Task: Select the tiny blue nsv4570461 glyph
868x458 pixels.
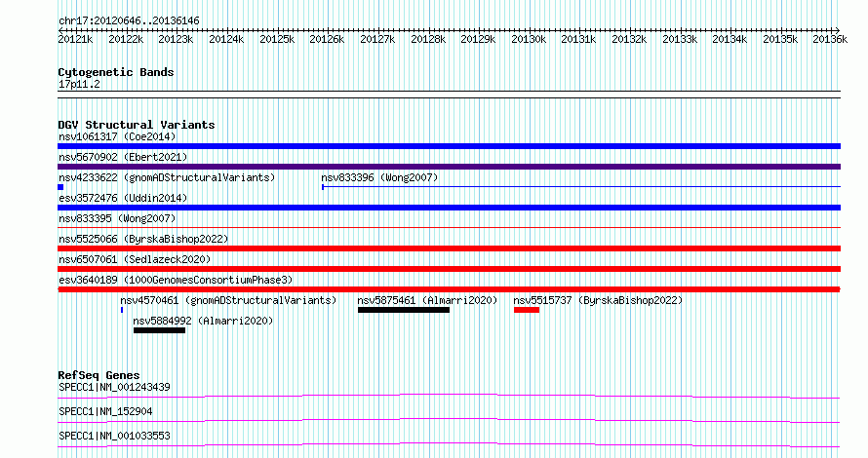Action: (122, 310)
